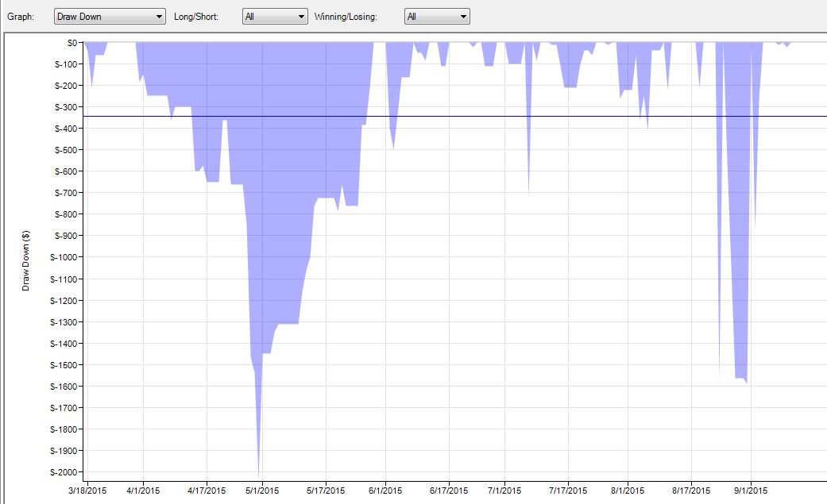Open the Winning/Losing dropdown set to All
The image size is (827, 504).
point(437,17)
